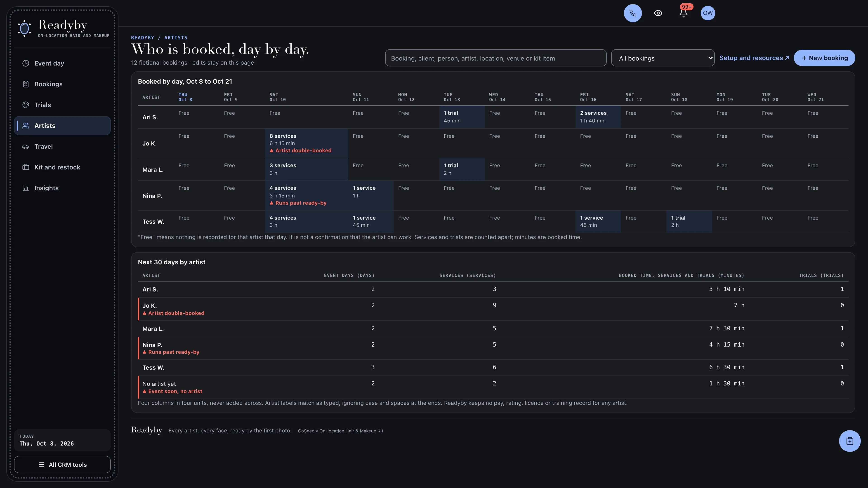868x488 pixels.
Task: Click the ARTISTS breadcrumb
Action: point(176,38)
